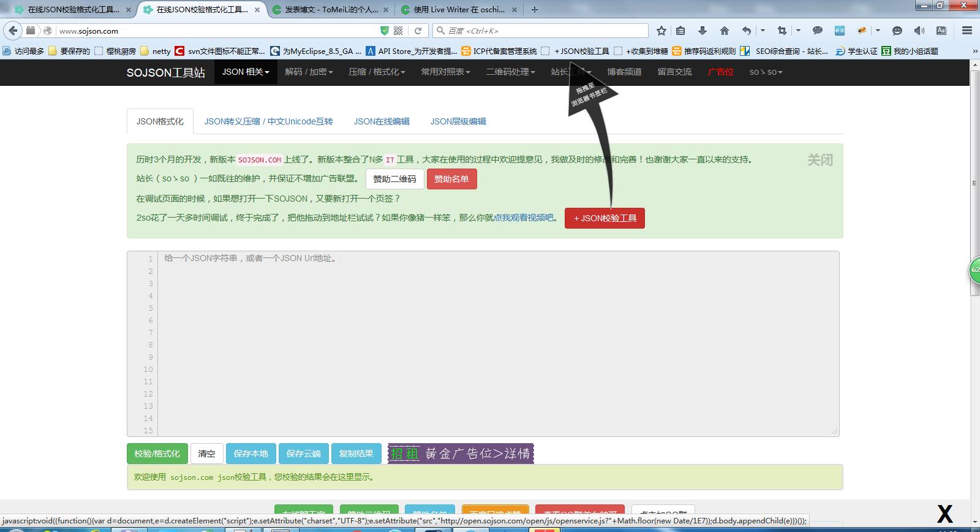Switch to the 发表博文 browser tab

tap(331, 10)
